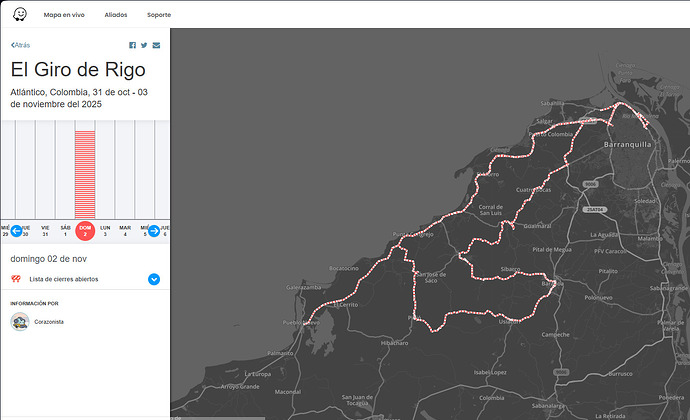Click the Corazonista avatar icon

[x=19, y=321]
